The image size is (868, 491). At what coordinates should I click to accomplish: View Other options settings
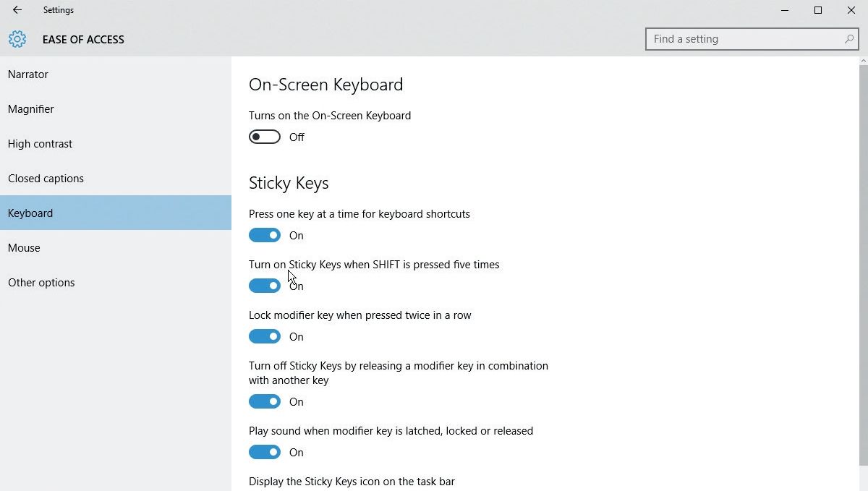[41, 282]
